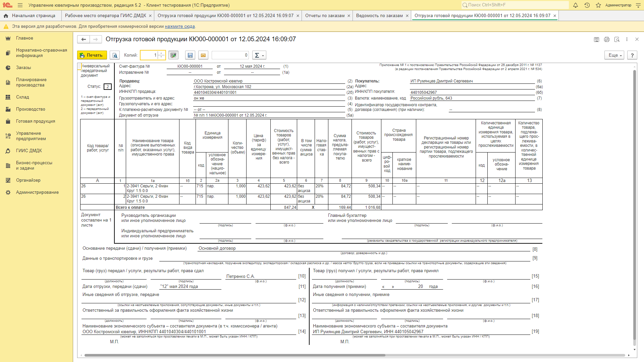The width and height of the screenshot is (644, 362).
Task: Send by email envelope icon
Action: (203, 55)
